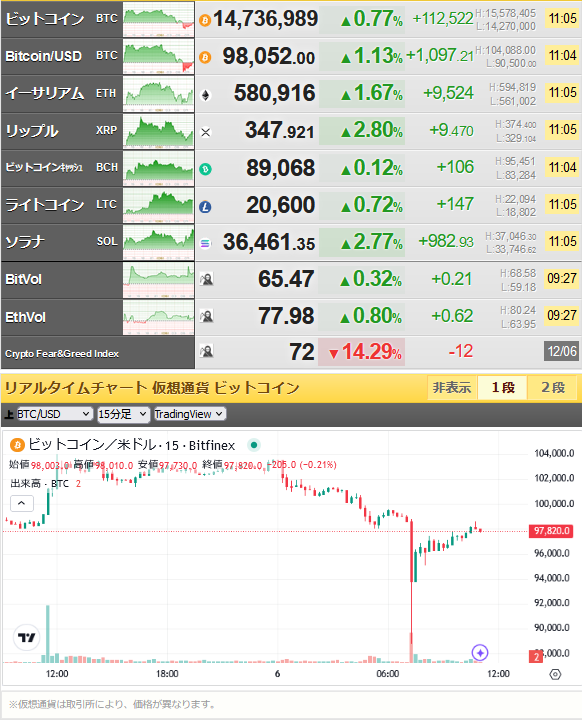This screenshot has height=721, width=582.
Task: Click the Bitcoin Cash green icon
Action: [205, 169]
